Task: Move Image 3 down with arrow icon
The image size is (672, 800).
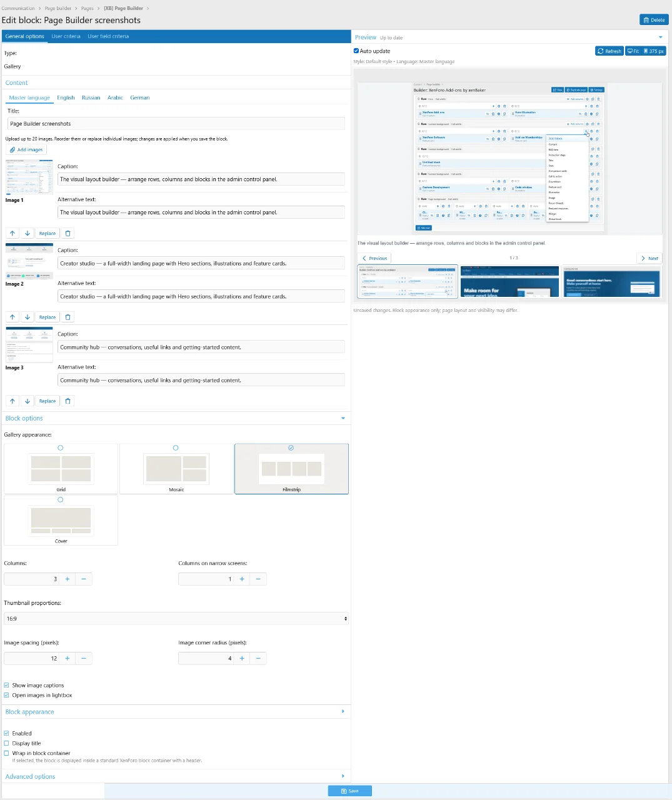Action: tap(28, 401)
